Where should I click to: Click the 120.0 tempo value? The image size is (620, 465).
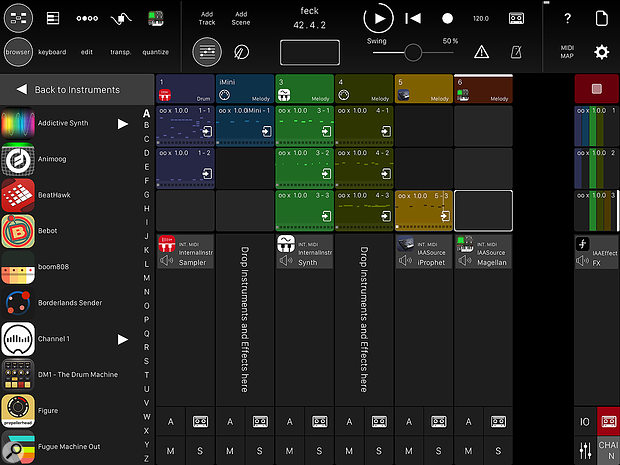pos(481,18)
